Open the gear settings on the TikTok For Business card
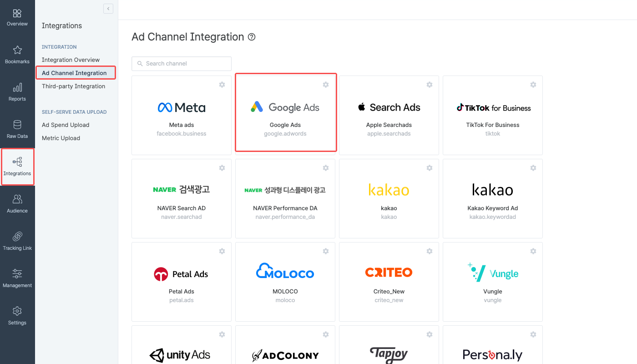Viewport: 637px width, 364px height. click(533, 85)
